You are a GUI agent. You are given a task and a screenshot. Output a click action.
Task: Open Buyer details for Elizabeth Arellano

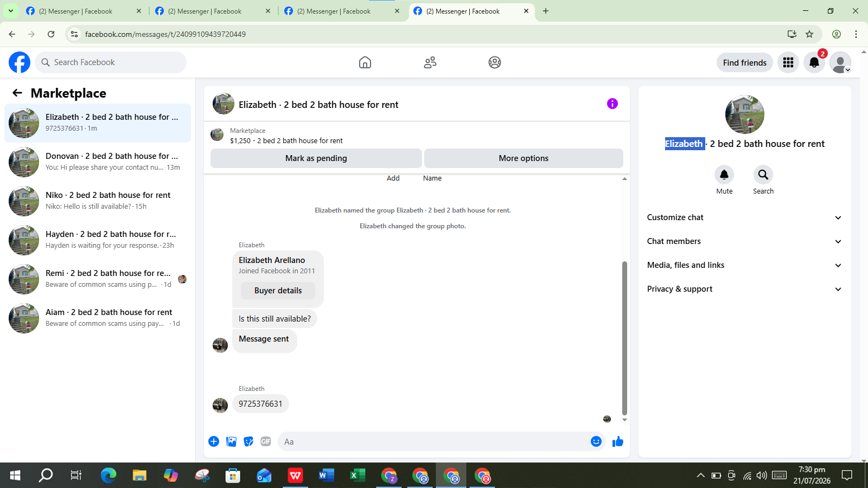point(278,291)
